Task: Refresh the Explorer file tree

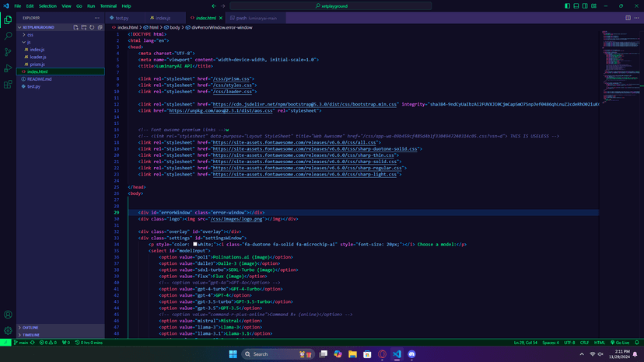Action: point(92,27)
